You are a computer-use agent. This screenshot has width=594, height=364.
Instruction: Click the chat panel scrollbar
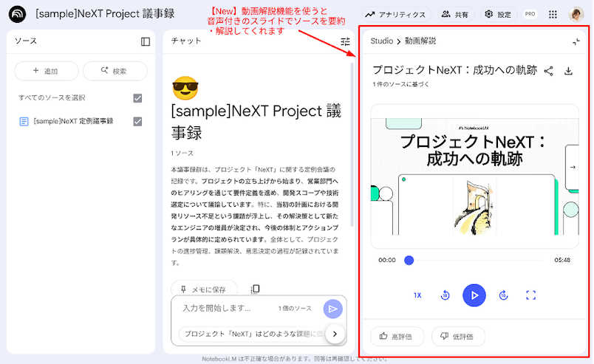pos(352,144)
